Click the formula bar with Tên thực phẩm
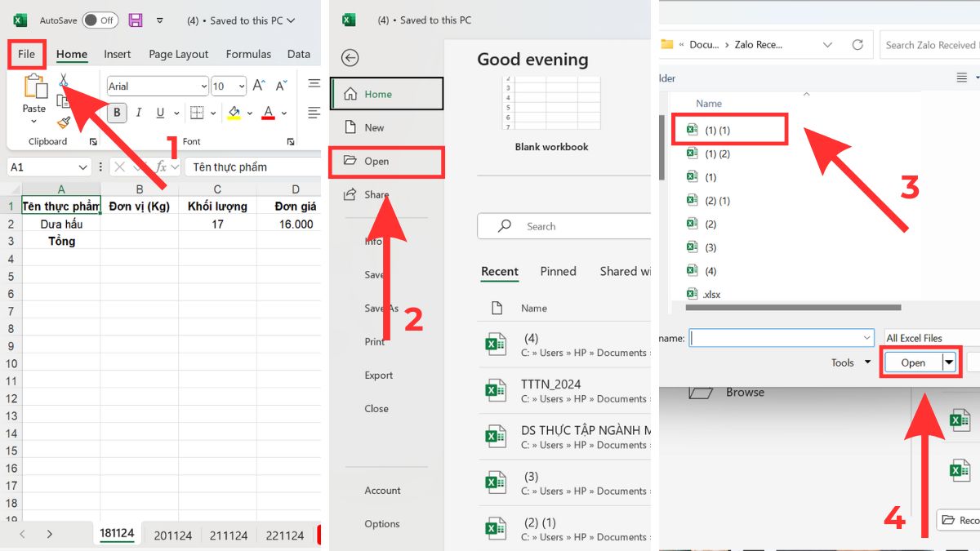 tap(254, 167)
